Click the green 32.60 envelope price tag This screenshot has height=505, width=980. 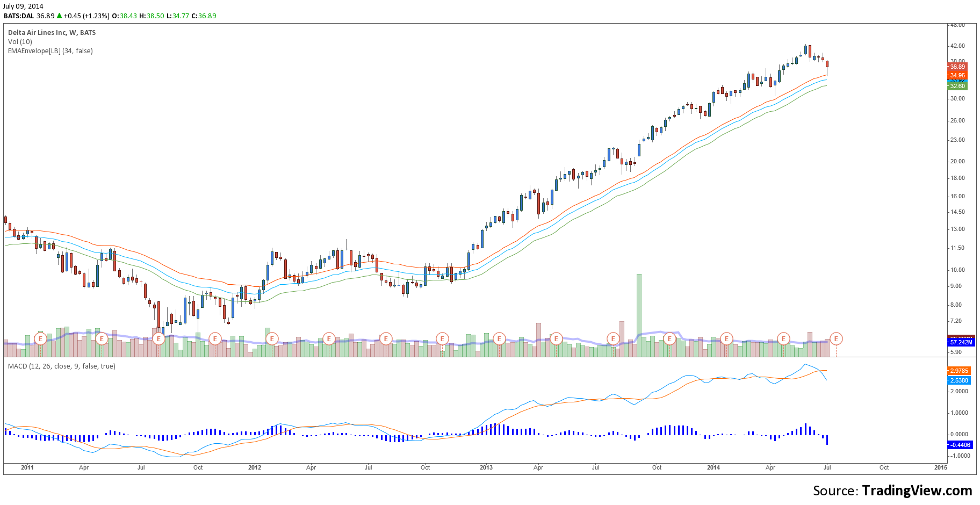pos(957,86)
